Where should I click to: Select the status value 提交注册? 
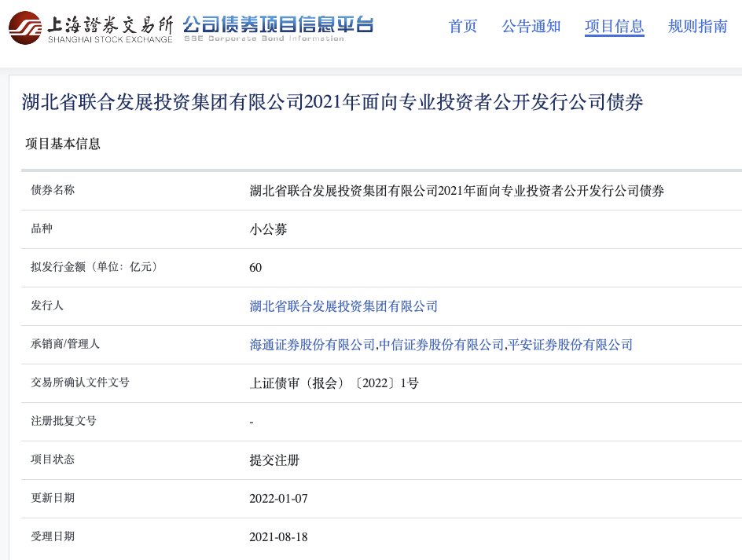pos(274,460)
